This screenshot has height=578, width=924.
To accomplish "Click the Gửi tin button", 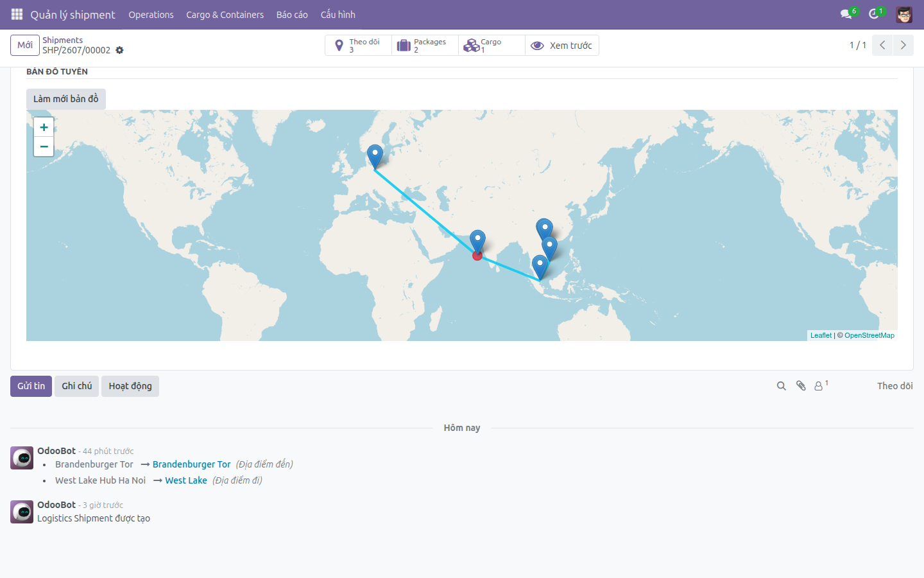I will (31, 386).
